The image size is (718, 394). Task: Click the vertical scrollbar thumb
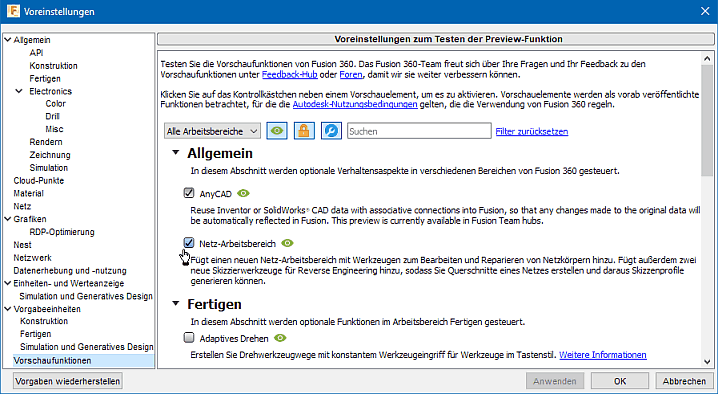707,119
